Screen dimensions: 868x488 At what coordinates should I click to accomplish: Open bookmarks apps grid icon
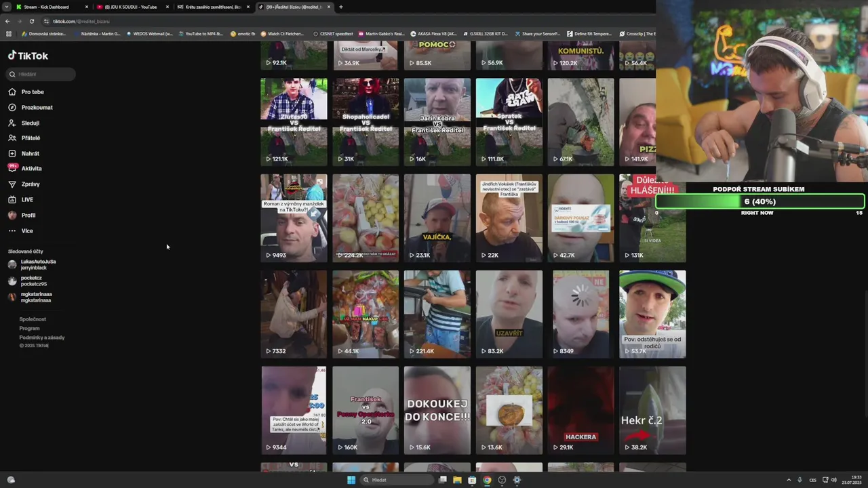[9, 33]
